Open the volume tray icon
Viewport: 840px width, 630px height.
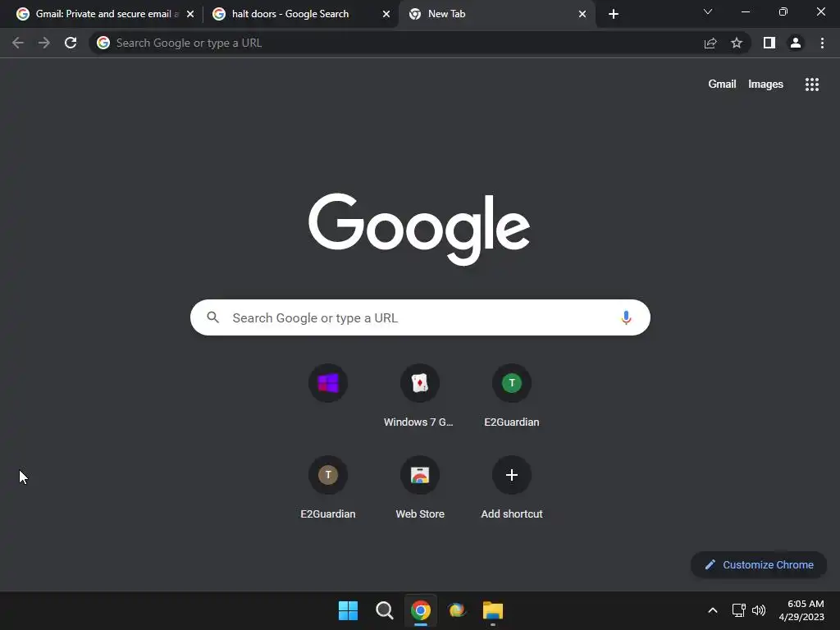pos(759,610)
